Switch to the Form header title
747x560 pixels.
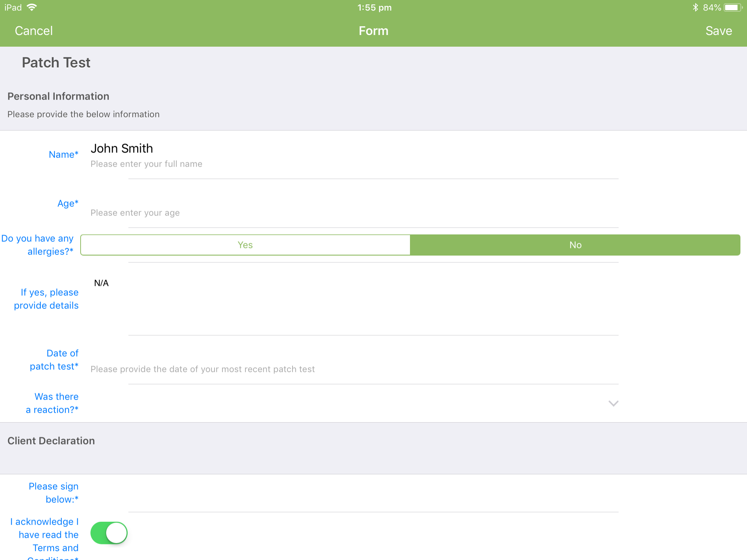(373, 31)
